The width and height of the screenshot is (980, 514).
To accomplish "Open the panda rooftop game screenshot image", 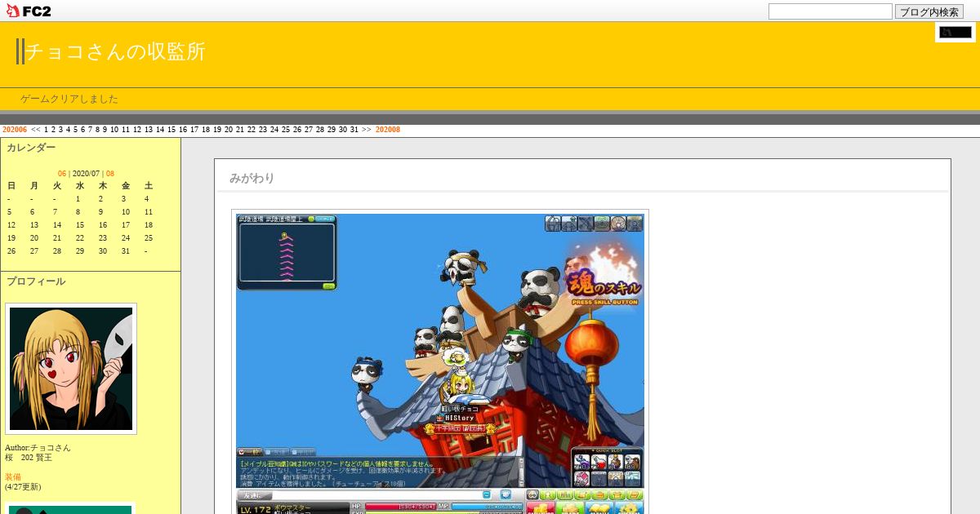I will click(x=440, y=363).
